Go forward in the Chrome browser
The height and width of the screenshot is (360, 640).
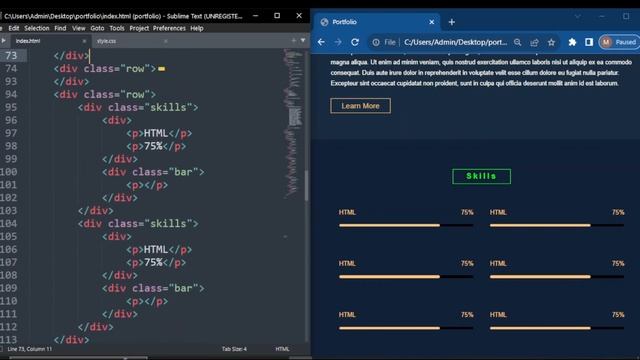[x=338, y=42]
